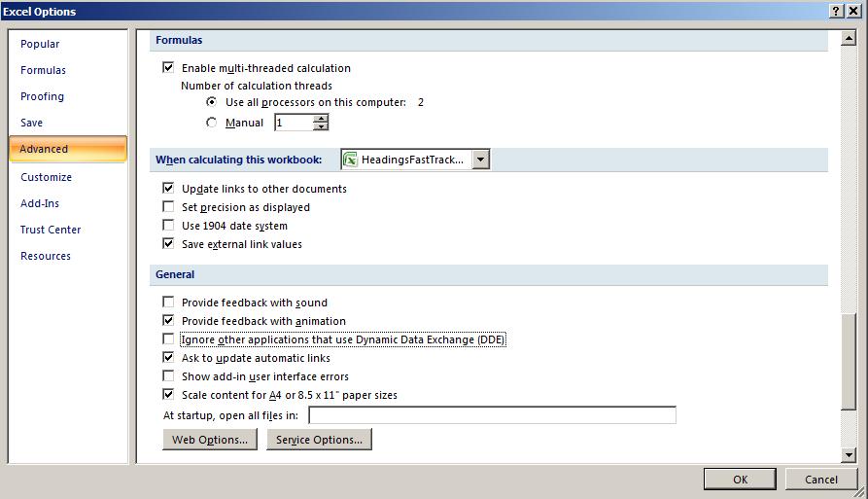Select the Advanced category
The width and height of the screenshot is (868, 499).
pyautogui.click(x=67, y=149)
